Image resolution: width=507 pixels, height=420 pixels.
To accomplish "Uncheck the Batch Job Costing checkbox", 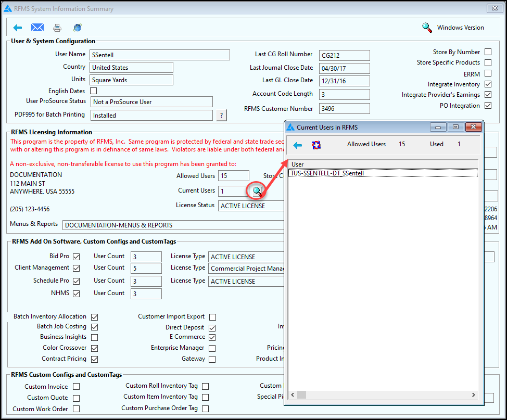I will pos(94,327).
